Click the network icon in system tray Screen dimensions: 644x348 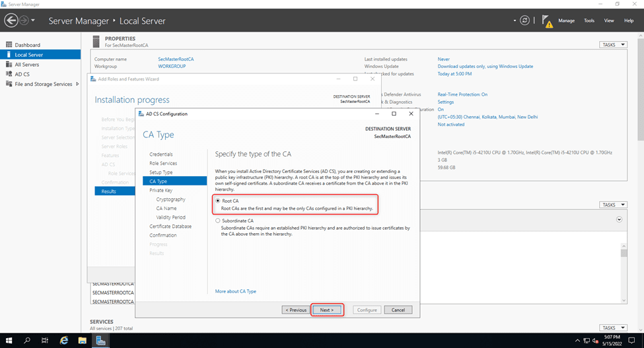pos(586,341)
